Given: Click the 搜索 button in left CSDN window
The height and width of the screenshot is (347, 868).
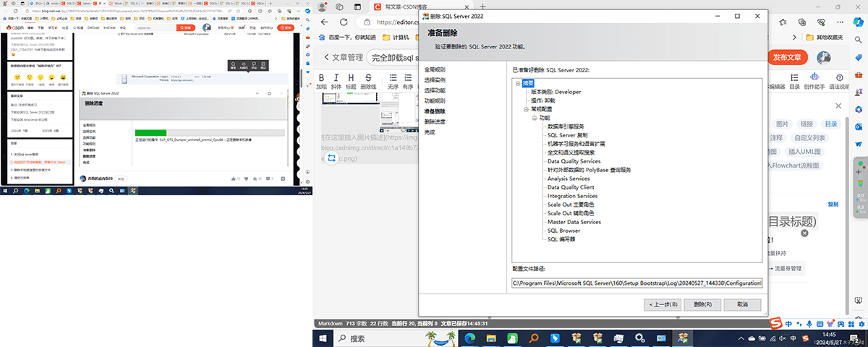Looking at the screenshot, I should point(187,27).
